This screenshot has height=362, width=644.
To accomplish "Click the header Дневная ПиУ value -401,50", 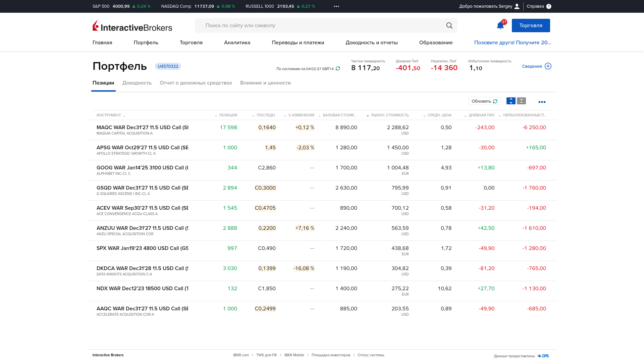I will pyautogui.click(x=408, y=68).
